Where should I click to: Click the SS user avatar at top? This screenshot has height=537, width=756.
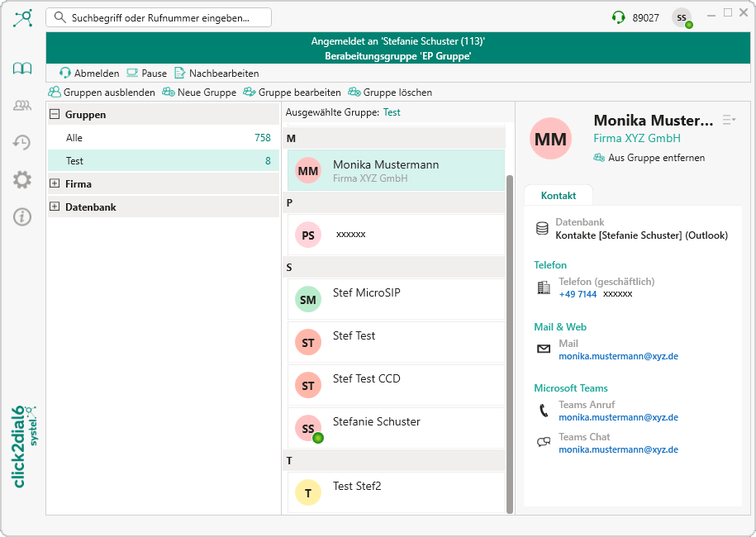coord(682,17)
